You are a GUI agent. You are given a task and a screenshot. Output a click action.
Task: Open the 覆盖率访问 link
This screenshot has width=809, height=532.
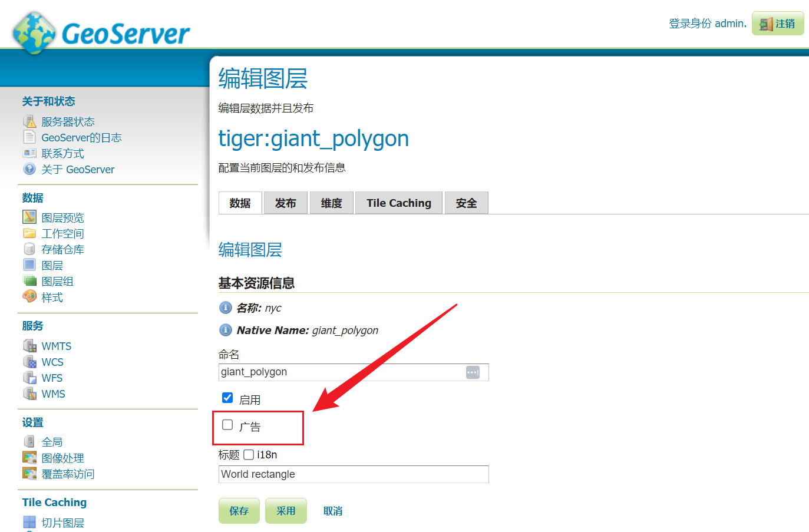click(68, 474)
